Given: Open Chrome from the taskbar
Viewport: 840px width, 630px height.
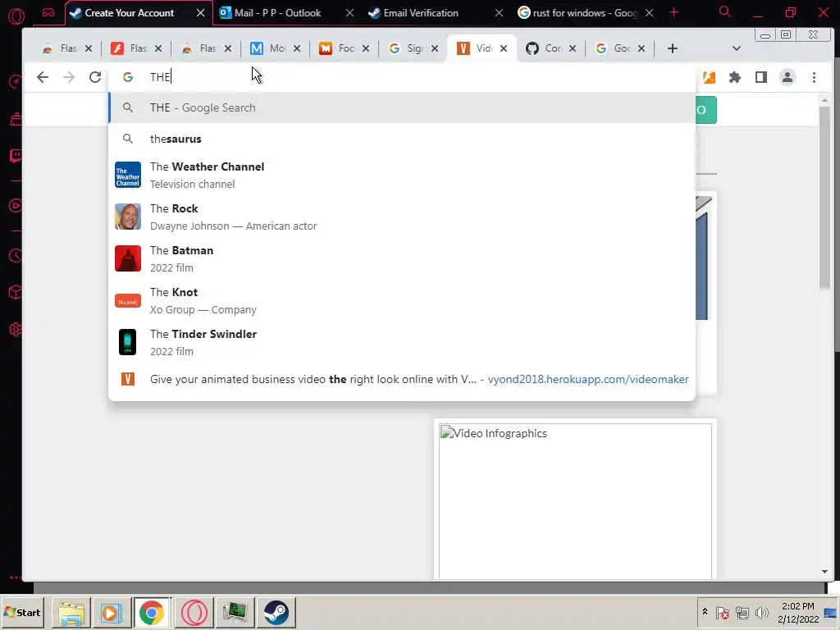Looking at the screenshot, I should click(152, 612).
